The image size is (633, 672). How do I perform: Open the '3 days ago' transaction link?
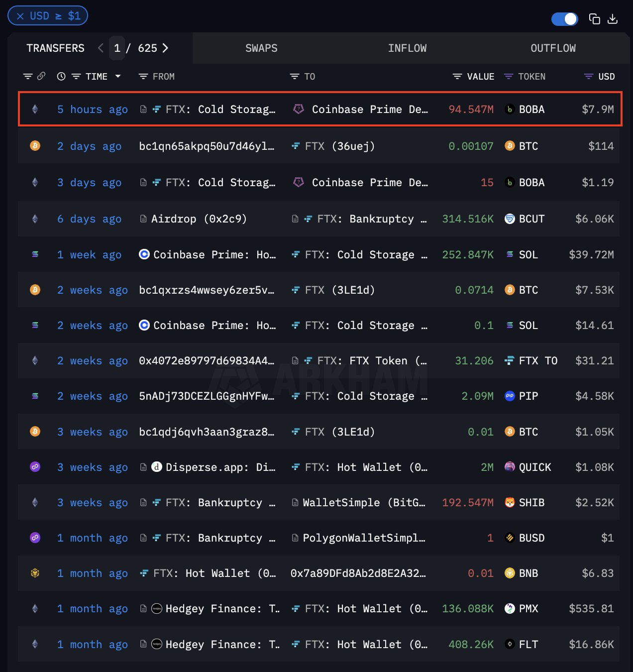89,182
